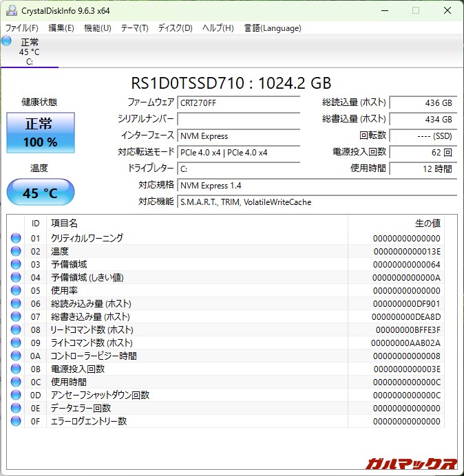The image size is (464, 476).
Task: Click the CrystalDiskInfo app icon in title bar
Action: [x=11, y=10]
